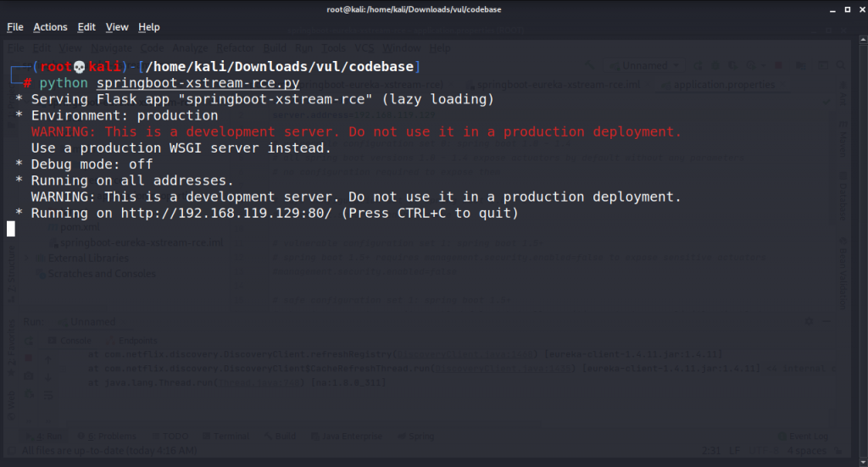Click the springboot-xstream-rce.py filename in command

click(x=198, y=83)
